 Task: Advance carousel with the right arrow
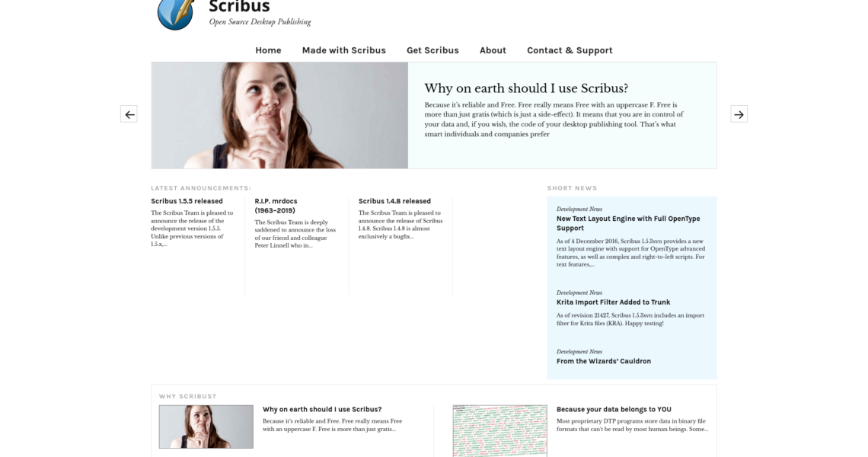pos(739,114)
